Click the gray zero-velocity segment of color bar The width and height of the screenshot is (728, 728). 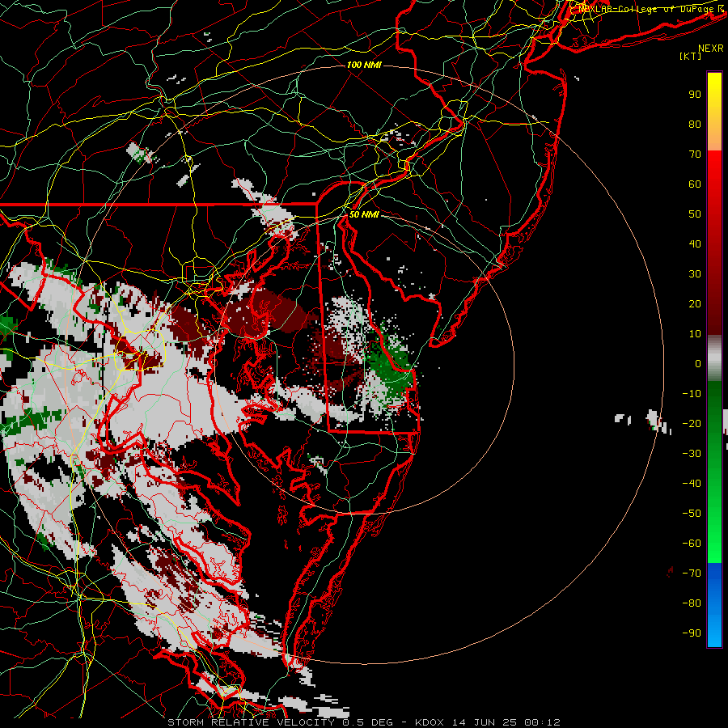pyautogui.click(x=714, y=358)
